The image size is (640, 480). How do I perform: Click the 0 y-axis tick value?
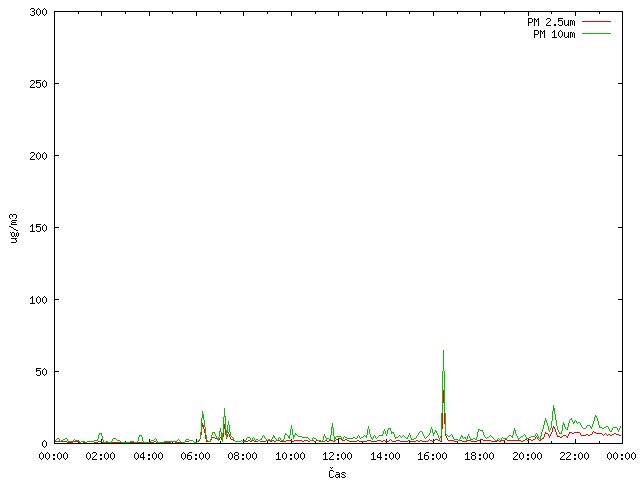pyautogui.click(x=44, y=444)
